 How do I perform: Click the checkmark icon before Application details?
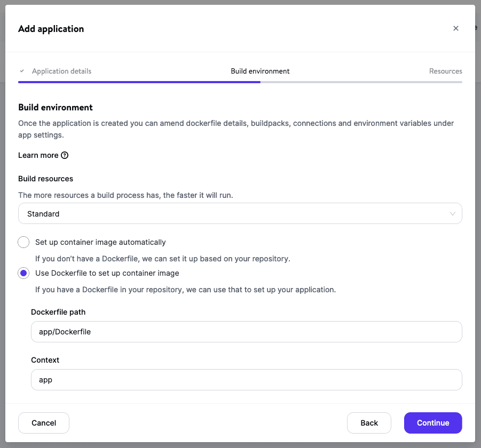click(22, 71)
